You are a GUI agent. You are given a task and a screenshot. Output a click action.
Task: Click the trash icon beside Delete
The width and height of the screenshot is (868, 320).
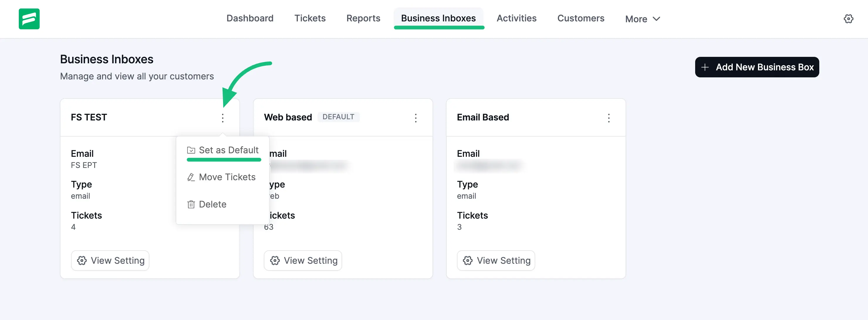pos(191,204)
